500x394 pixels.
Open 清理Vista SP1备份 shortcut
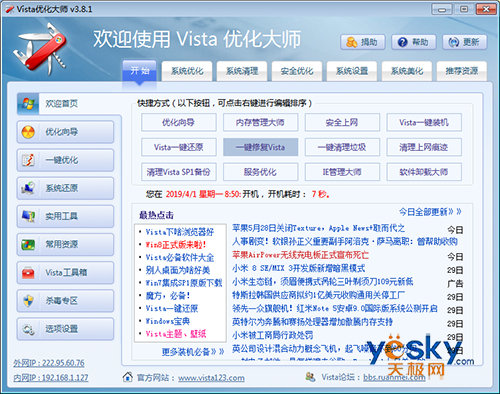(179, 172)
